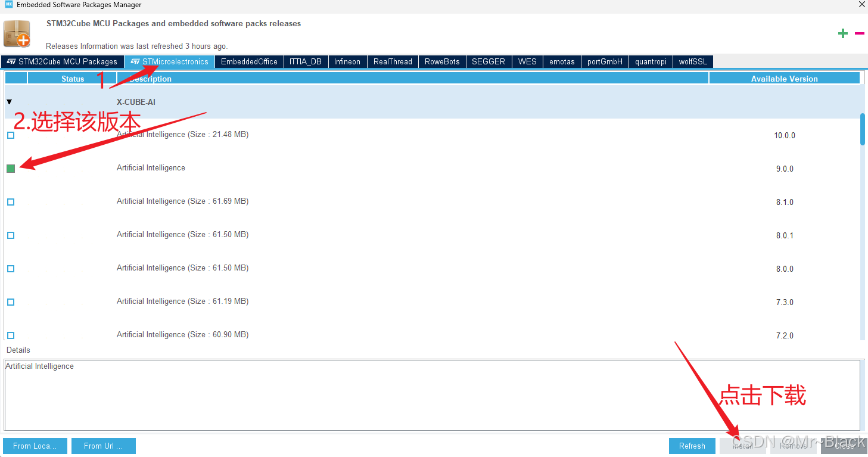Open the portGmbH tab

click(605, 61)
